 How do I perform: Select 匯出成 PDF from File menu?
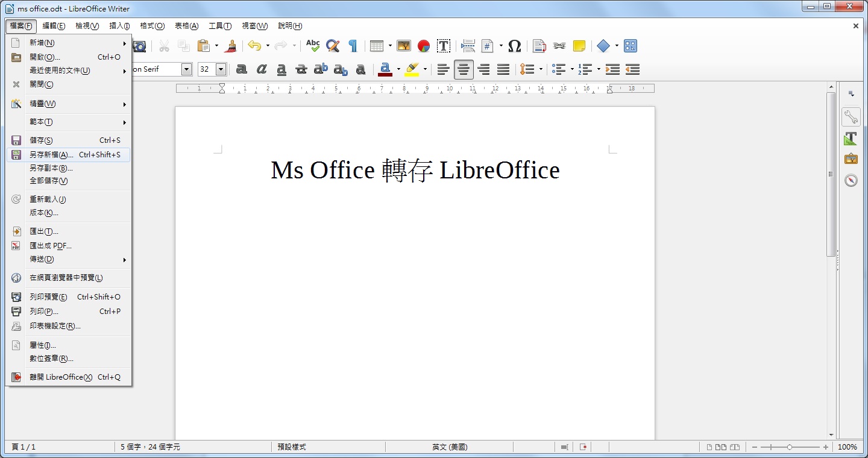pos(51,246)
